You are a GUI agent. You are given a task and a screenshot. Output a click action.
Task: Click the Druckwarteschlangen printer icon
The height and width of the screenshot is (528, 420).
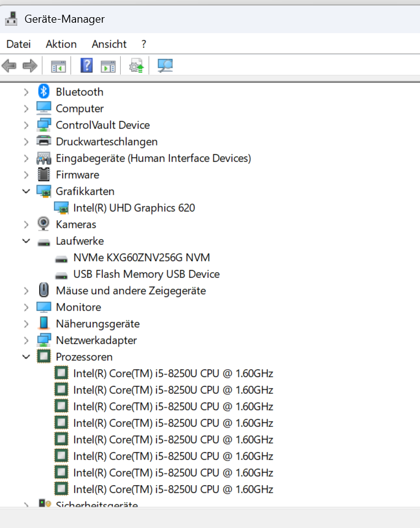[x=44, y=141]
